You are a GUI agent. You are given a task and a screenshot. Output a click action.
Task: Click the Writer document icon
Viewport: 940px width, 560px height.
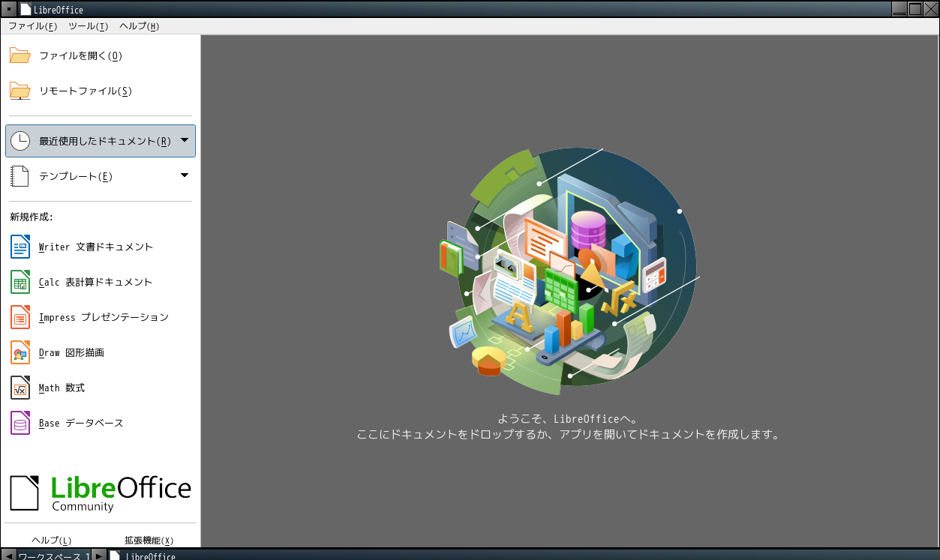(x=20, y=247)
